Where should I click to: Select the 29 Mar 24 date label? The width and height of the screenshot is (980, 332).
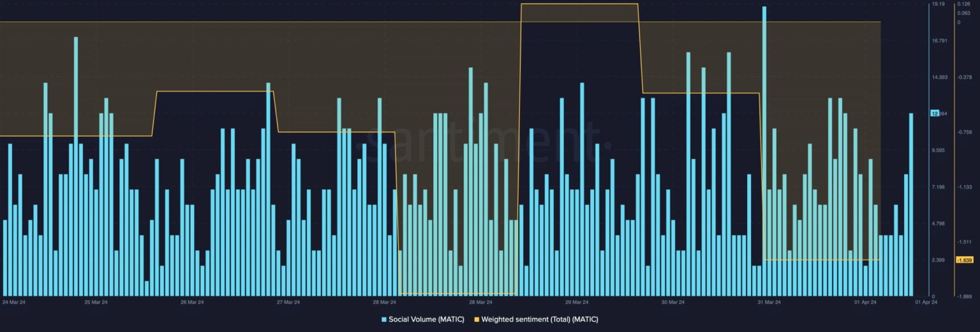[x=577, y=302]
